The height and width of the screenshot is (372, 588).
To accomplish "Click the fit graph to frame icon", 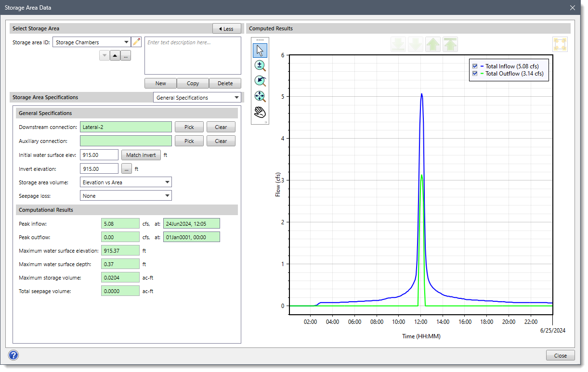I will click(x=560, y=44).
